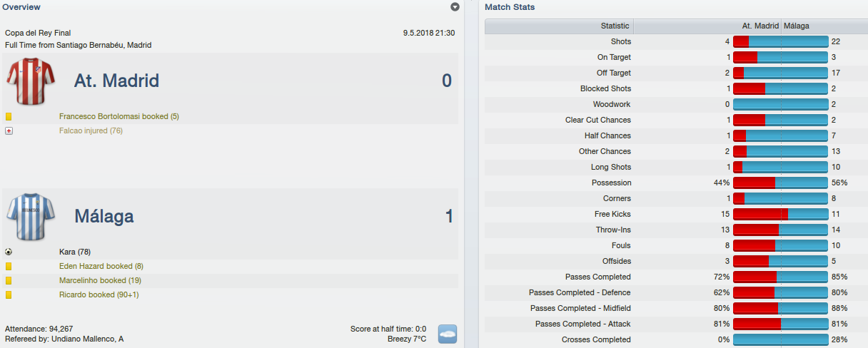The image size is (868, 348).
Task: Open the Málaga team name link
Action: pos(104,216)
